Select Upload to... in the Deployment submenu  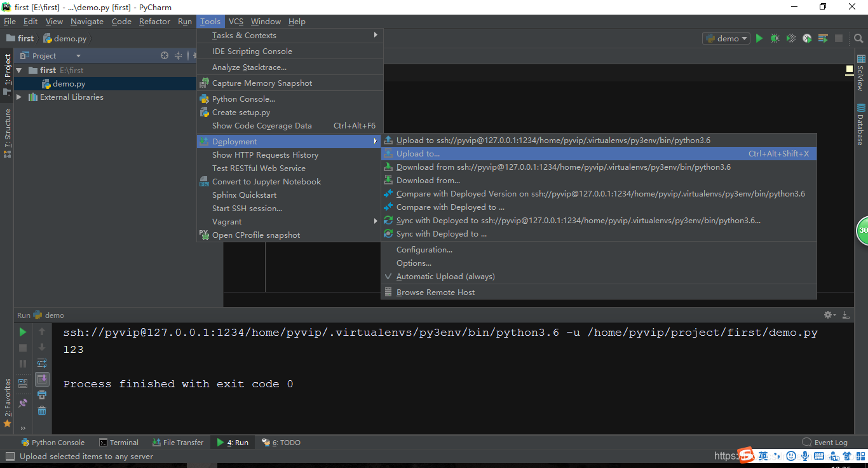pos(599,154)
